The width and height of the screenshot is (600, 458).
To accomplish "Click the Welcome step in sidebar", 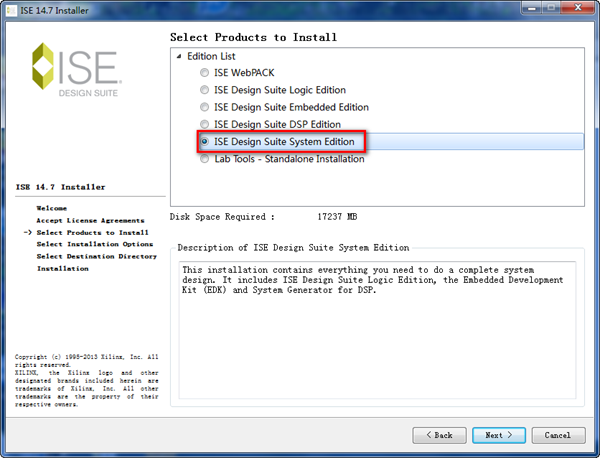I will [x=52, y=208].
